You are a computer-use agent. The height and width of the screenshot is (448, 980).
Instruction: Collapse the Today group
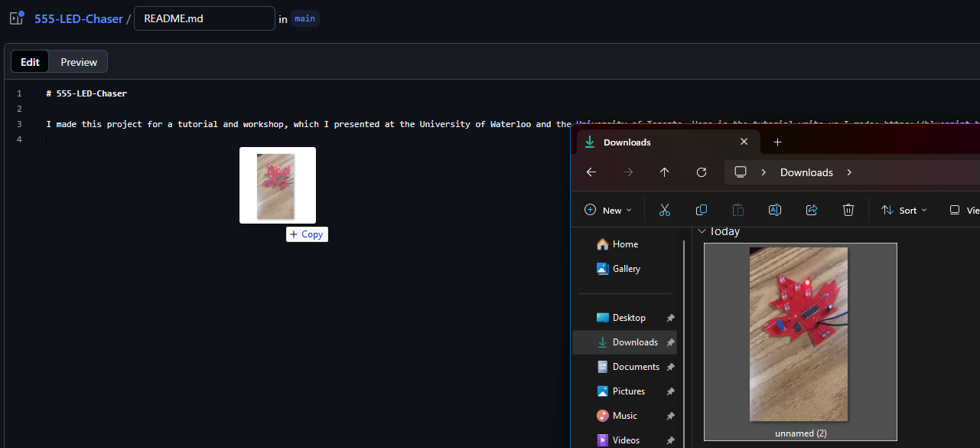tap(702, 231)
